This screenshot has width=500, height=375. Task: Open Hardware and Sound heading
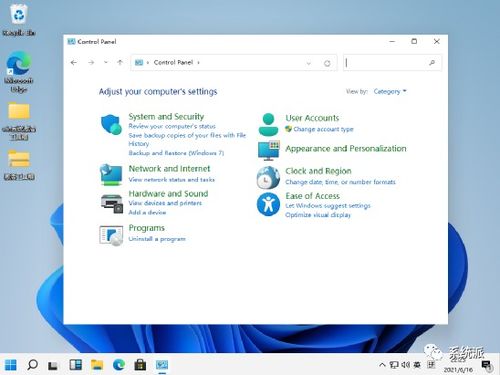[168, 194]
